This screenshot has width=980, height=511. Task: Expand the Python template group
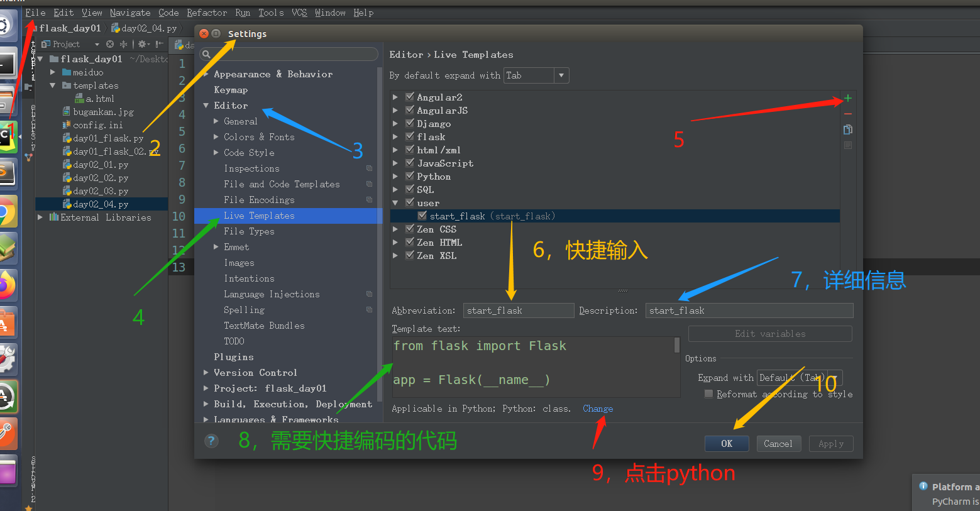point(395,177)
